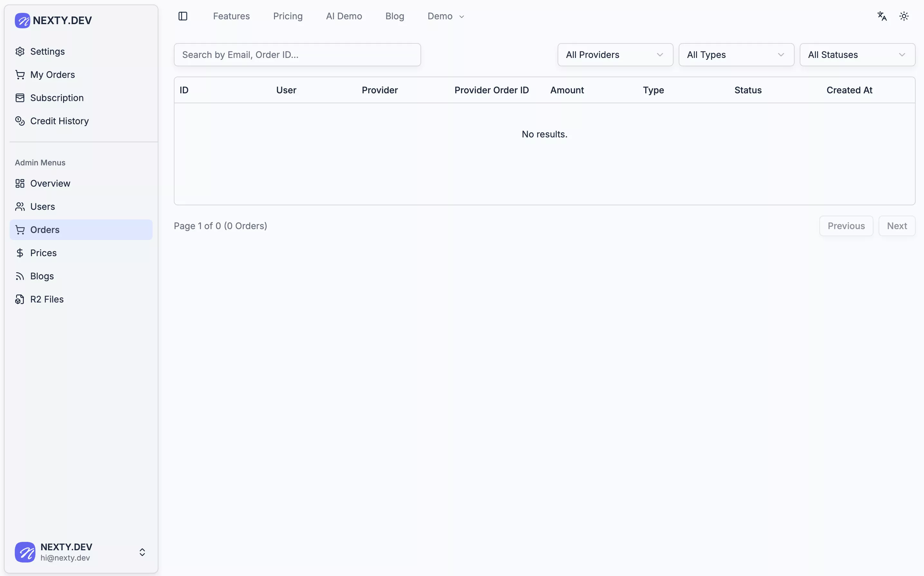Click the Prices dollar icon
Image resolution: width=924 pixels, height=576 pixels.
tap(20, 253)
